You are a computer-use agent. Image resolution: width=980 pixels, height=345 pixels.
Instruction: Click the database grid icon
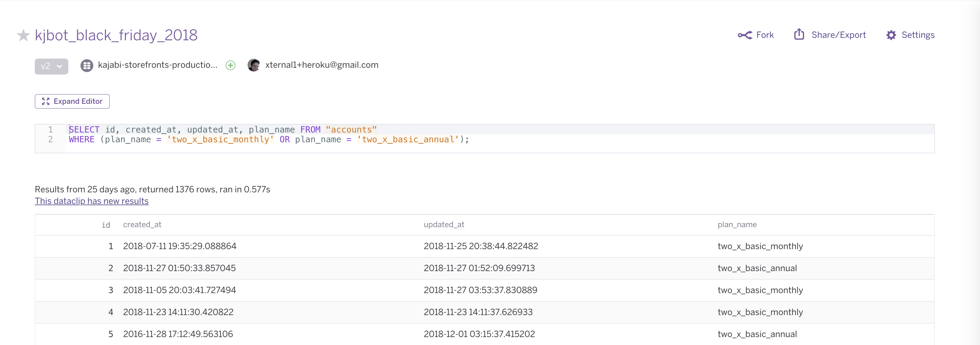[x=87, y=66]
